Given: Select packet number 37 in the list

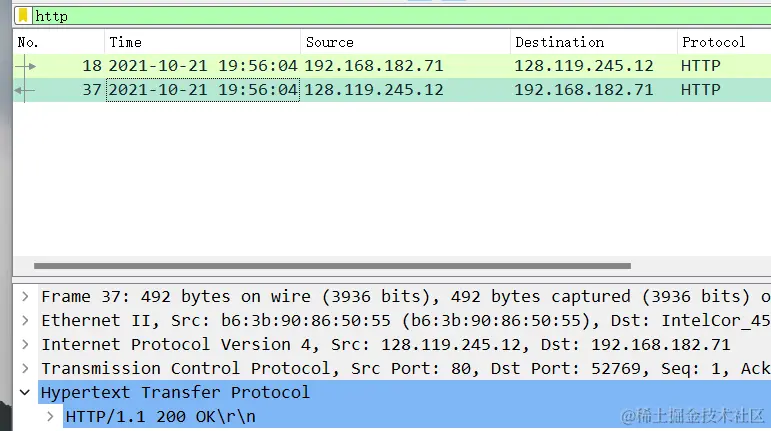Looking at the screenshot, I should [x=92, y=90].
